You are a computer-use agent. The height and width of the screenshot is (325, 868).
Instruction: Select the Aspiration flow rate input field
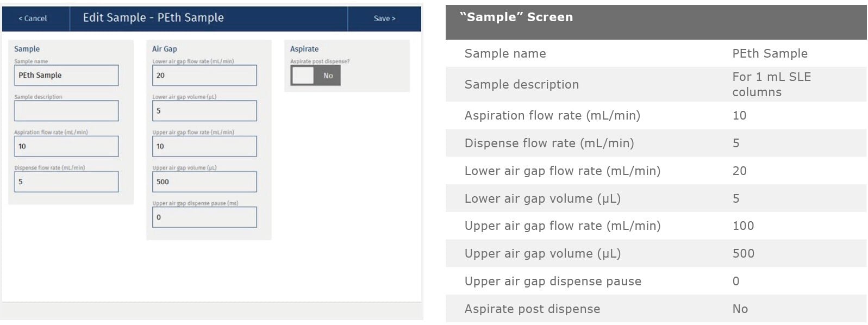tap(66, 146)
